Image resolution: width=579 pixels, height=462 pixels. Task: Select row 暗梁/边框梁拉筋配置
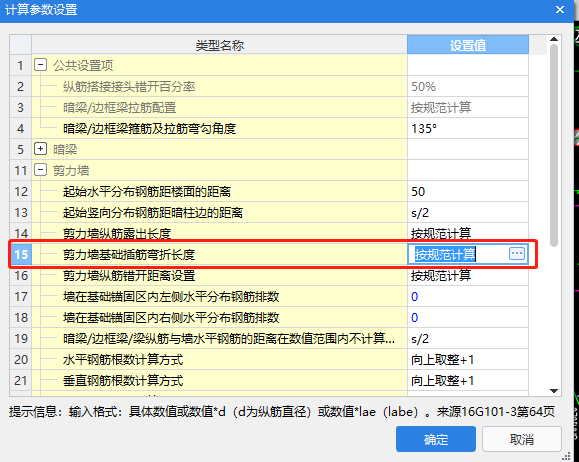click(219, 107)
